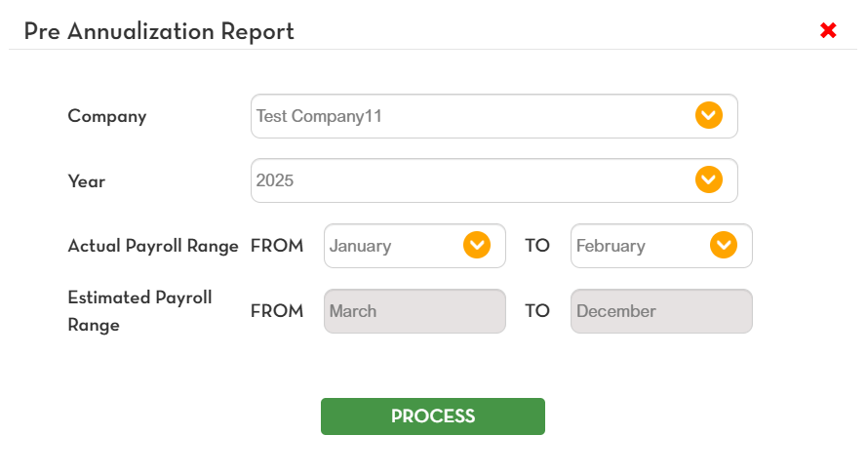Click the orange chevron in Year field
The height and width of the screenshot is (475, 868).
[709, 179]
